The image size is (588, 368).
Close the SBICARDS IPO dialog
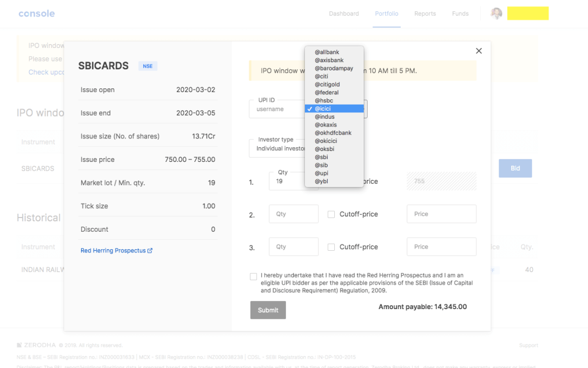pyautogui.click(x=479, y=51)
